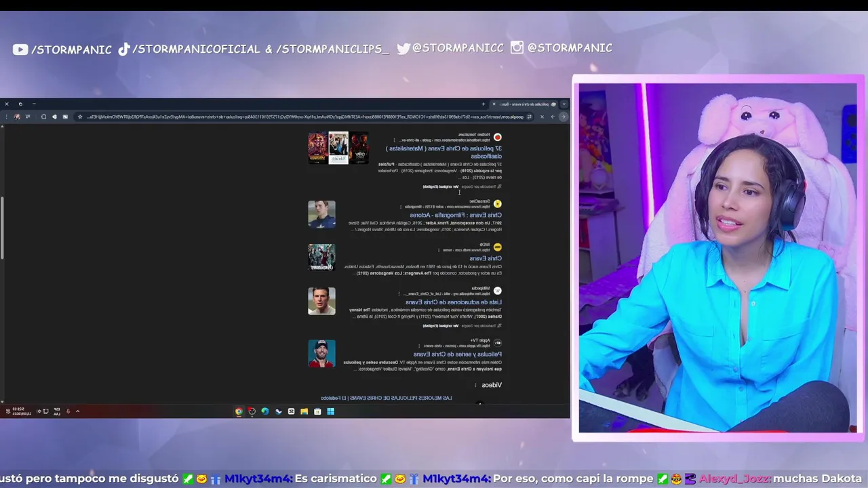Open Google Chrome from the taskbar

point(239,411)
